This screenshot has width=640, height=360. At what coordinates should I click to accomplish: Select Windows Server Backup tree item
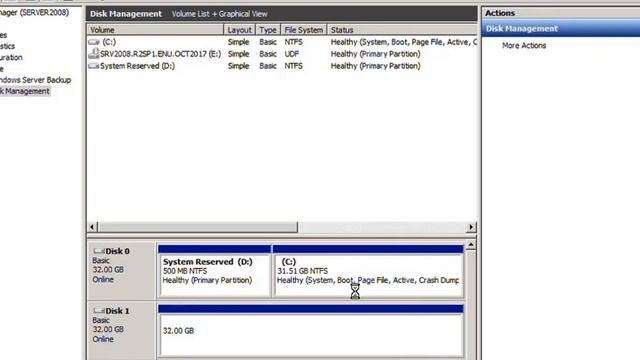click(35, 80)
